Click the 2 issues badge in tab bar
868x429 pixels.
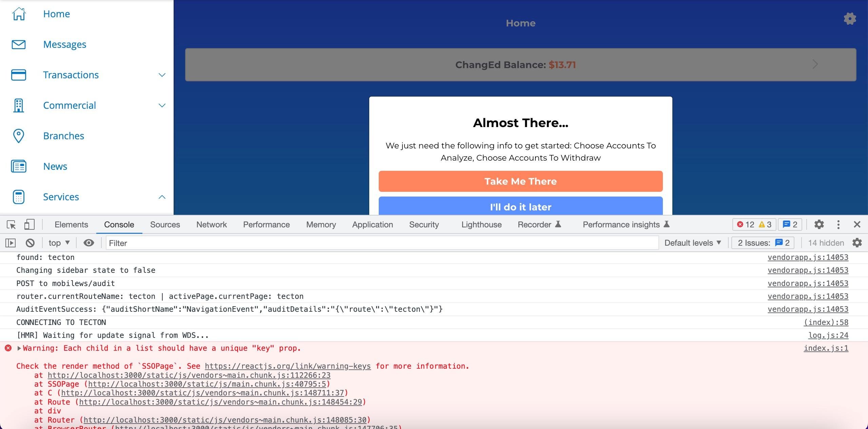coord(790,224)
